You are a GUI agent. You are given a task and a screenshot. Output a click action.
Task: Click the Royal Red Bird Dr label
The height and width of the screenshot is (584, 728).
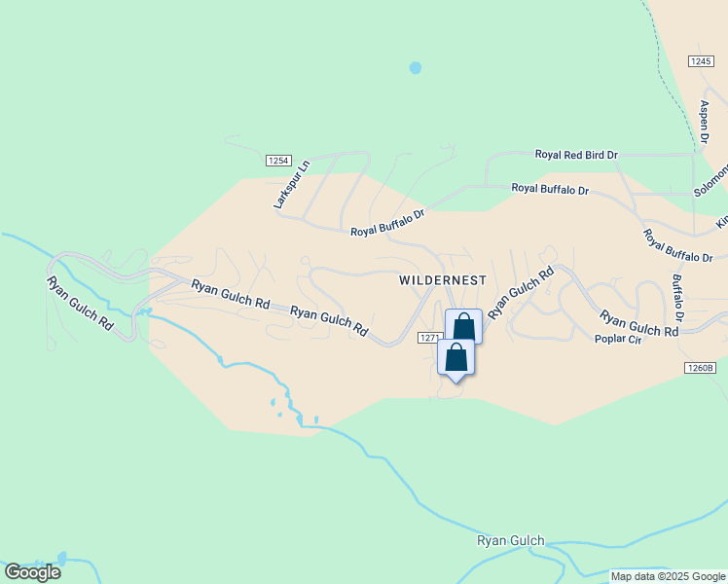[576, 155]
